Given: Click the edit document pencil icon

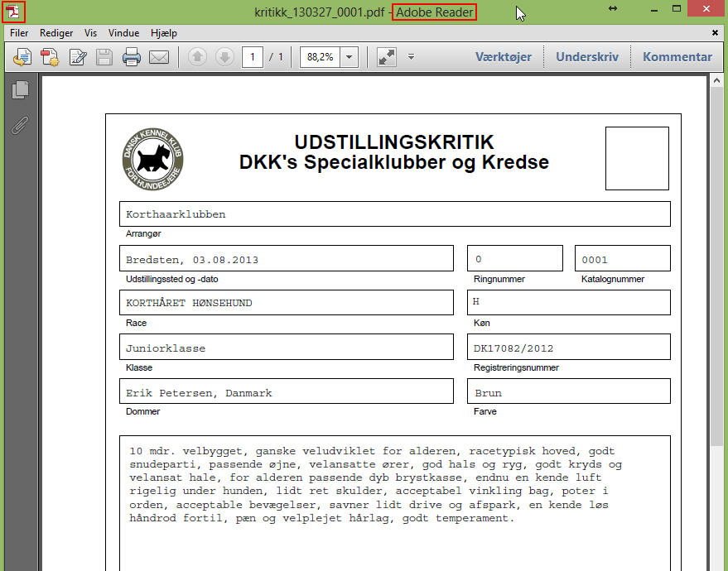Looking at the screenshot, I should [x=78, y=57].
